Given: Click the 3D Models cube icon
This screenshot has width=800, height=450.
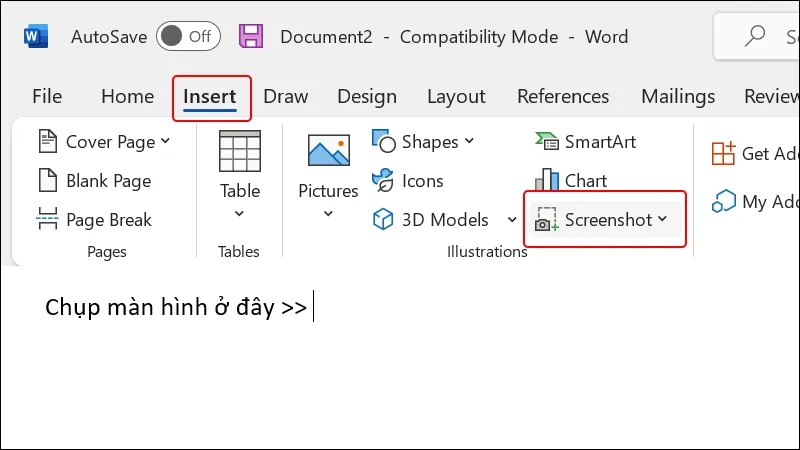Looking at the screenshot, I should 383,219.
